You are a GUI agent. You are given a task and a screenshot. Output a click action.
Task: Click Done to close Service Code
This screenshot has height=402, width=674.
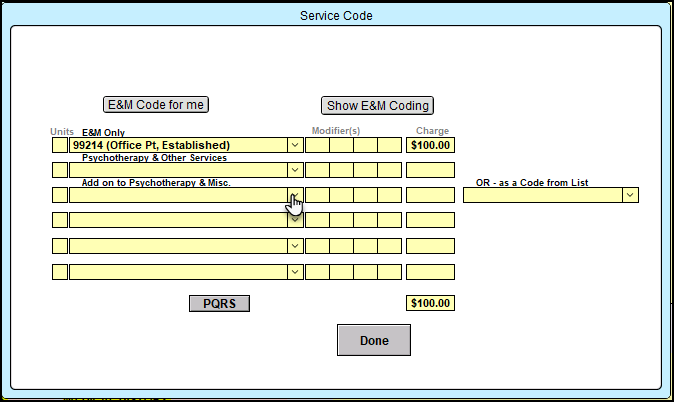[373, 340]
